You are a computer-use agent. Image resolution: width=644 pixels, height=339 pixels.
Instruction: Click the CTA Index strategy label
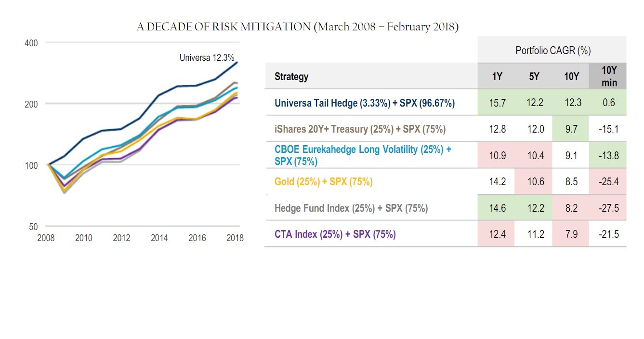click(x=335, y=234)
